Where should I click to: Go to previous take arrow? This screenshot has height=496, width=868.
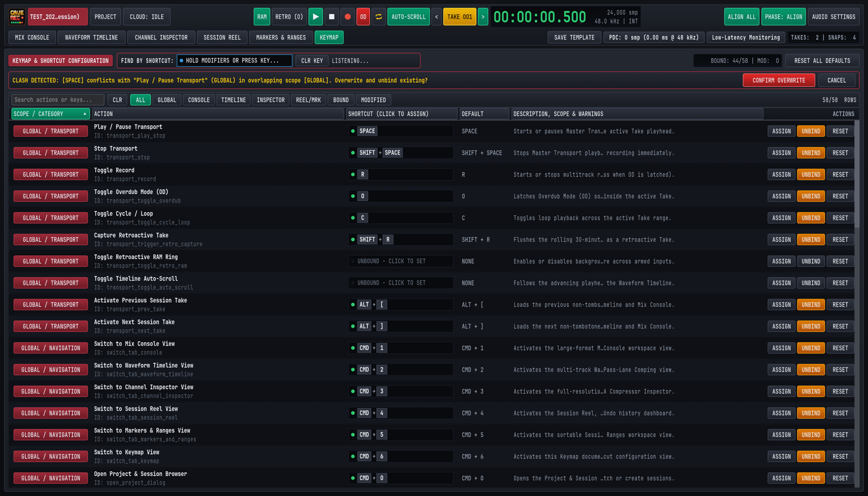coord(437,17)
